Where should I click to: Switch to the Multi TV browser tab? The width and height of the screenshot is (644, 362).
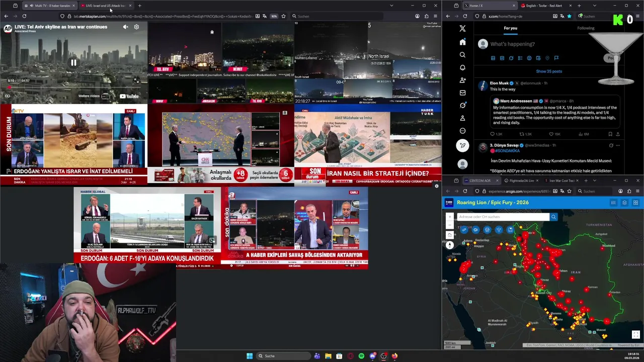pos(49,6)
